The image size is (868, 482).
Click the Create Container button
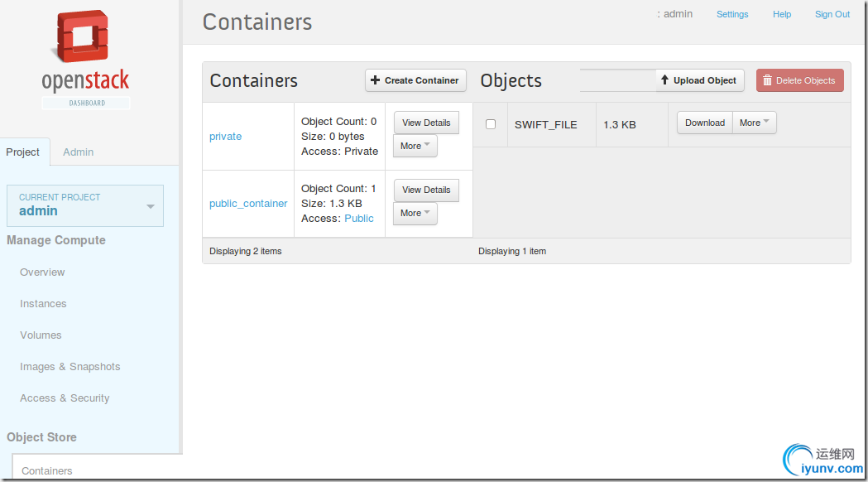[415, 80]
